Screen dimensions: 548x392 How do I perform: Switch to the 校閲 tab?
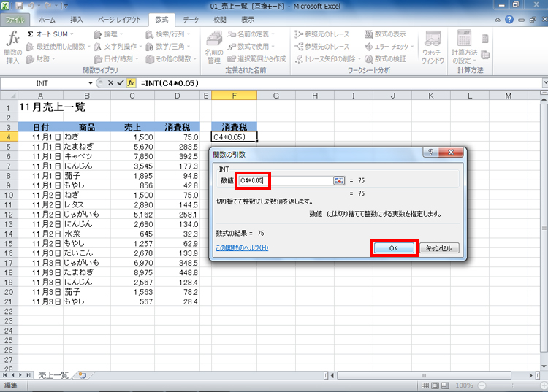click(220, 20)
